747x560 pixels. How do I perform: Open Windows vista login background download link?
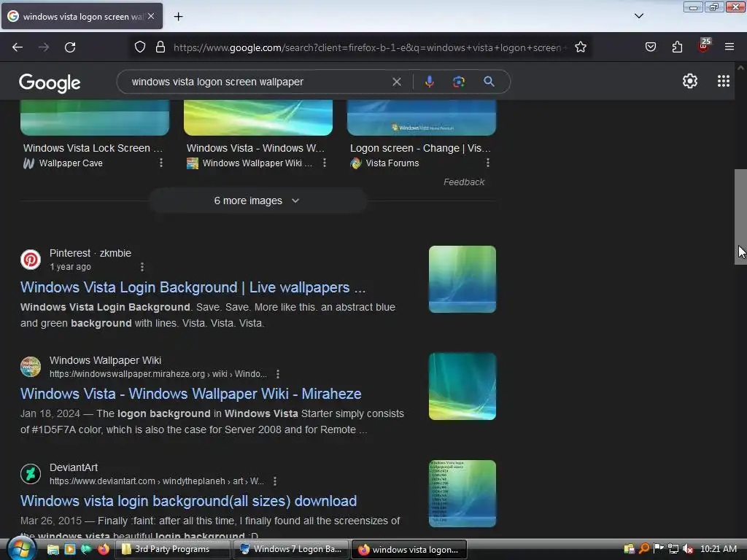coord(188,501)
